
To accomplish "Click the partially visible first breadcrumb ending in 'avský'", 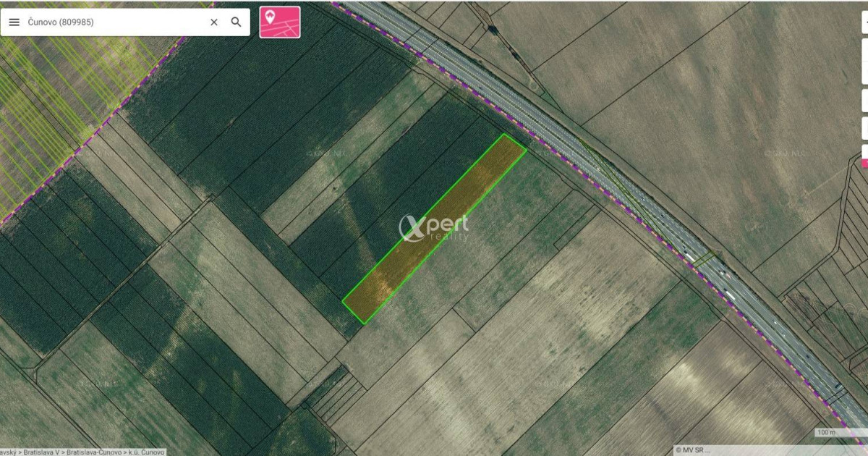I will coord(9,452).
